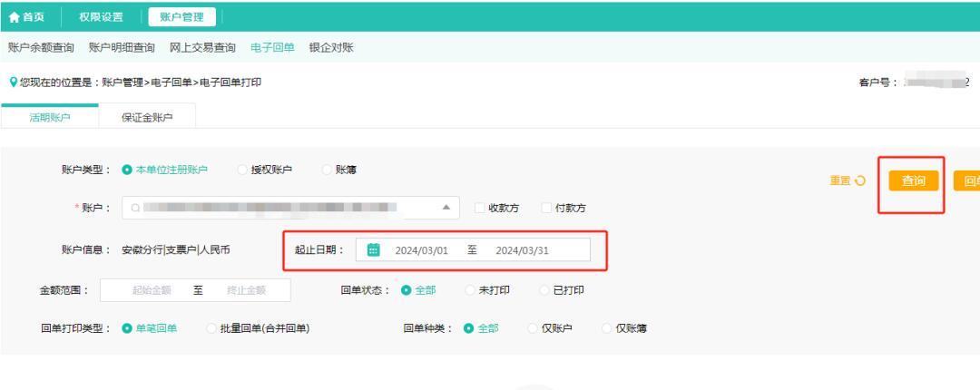Screen dimensions: 980x390
Task: Click the location pin icon in breadcrumb
Action: point(13,82)
